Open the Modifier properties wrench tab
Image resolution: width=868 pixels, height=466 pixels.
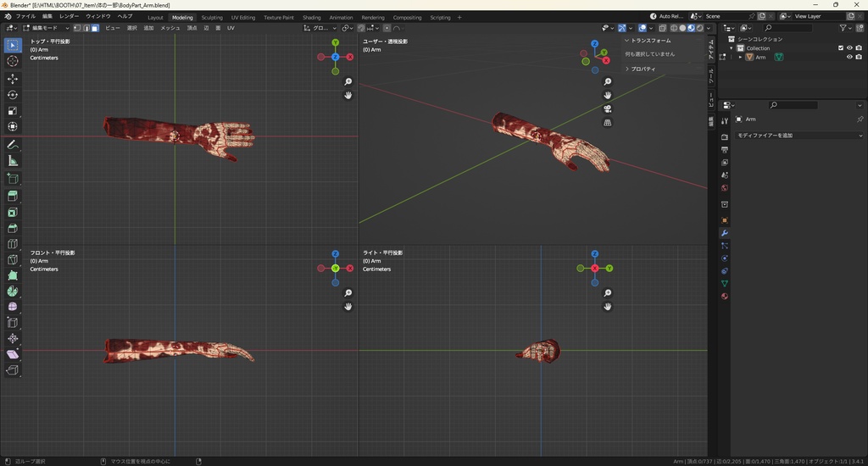(725, 233)
